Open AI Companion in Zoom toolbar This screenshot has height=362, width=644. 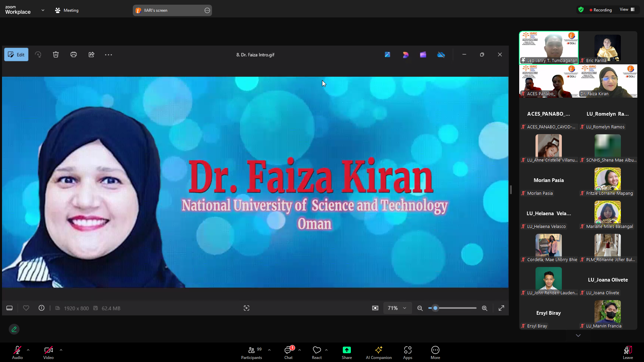pos(379,353)
